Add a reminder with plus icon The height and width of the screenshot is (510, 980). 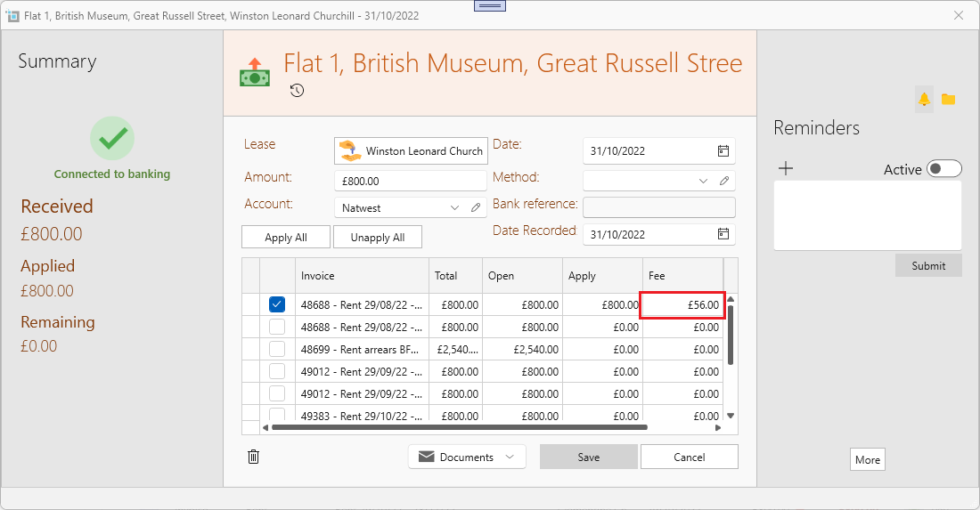coord(786,169)
